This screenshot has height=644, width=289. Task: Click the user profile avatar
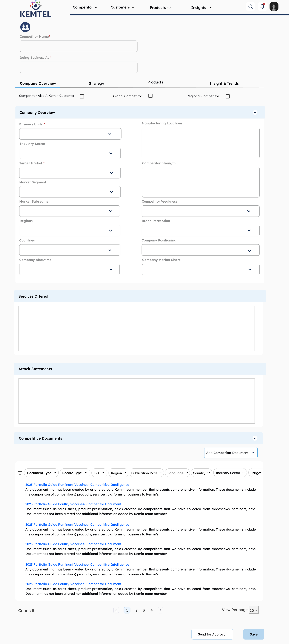click(274, 6)
